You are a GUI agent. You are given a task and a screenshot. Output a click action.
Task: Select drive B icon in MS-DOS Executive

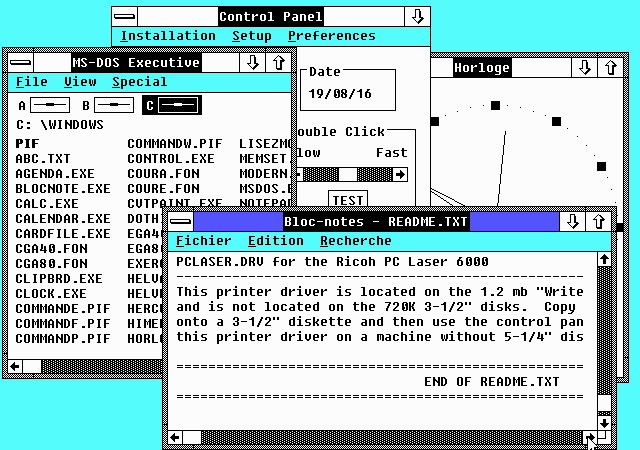pyautogui.click(x=108, y=105)
